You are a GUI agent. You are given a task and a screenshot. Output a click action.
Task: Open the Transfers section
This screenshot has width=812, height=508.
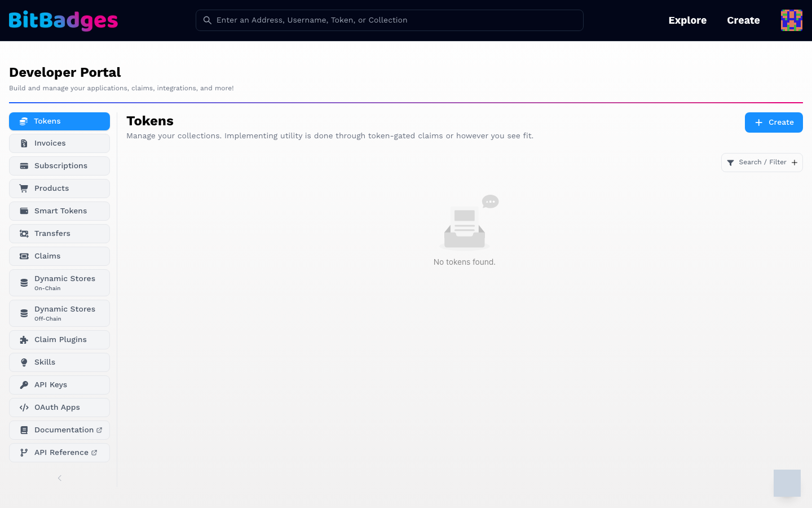point(59,234)
